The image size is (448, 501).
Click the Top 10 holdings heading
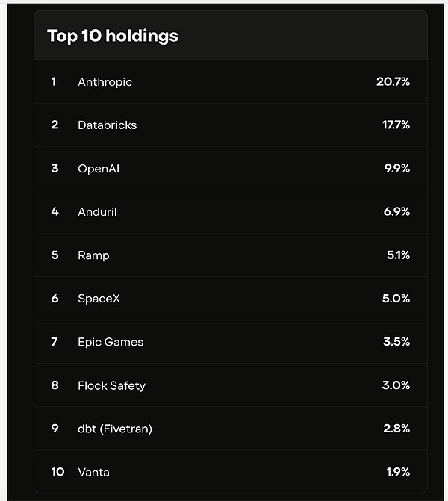click(113, 36)
